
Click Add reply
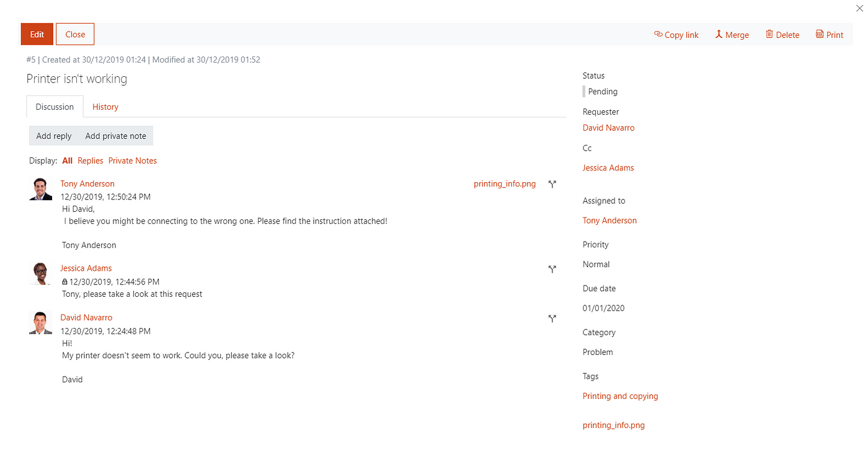click(54, 136)
